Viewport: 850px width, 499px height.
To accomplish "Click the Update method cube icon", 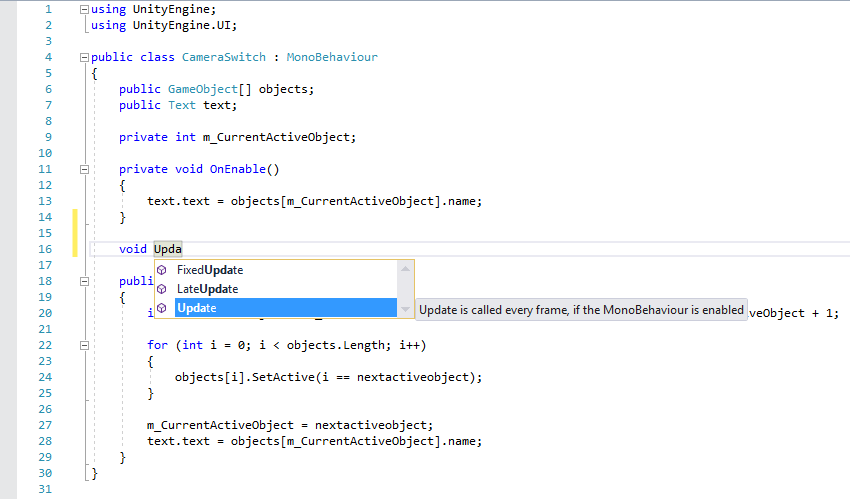I will point(162,308).
